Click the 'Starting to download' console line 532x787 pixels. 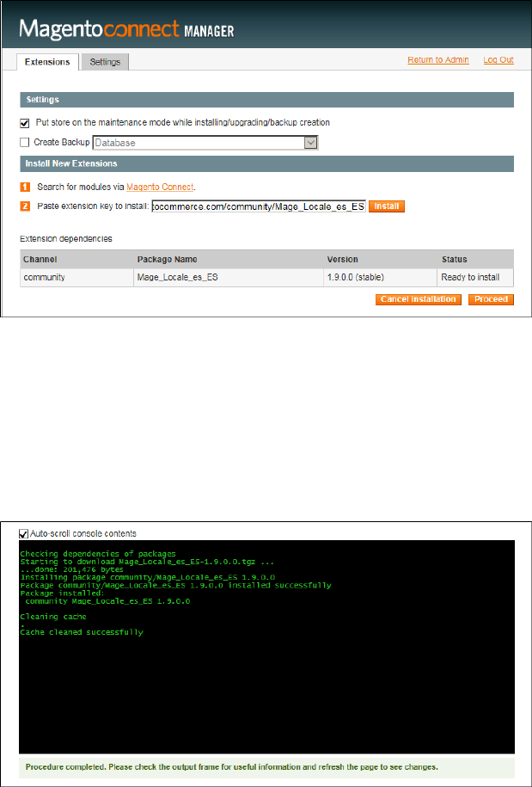click(147, 563)
